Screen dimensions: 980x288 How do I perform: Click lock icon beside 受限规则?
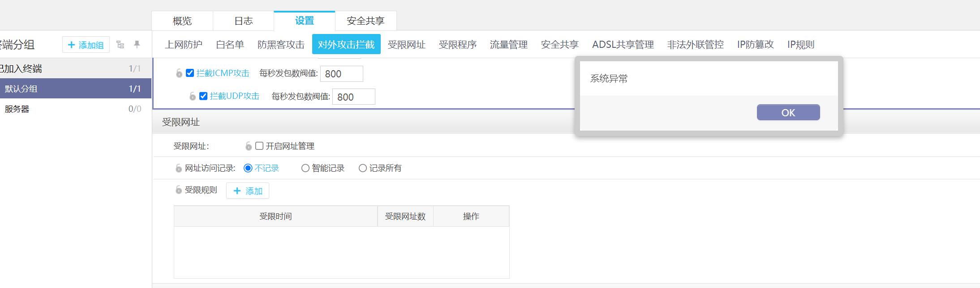point(179,190)
